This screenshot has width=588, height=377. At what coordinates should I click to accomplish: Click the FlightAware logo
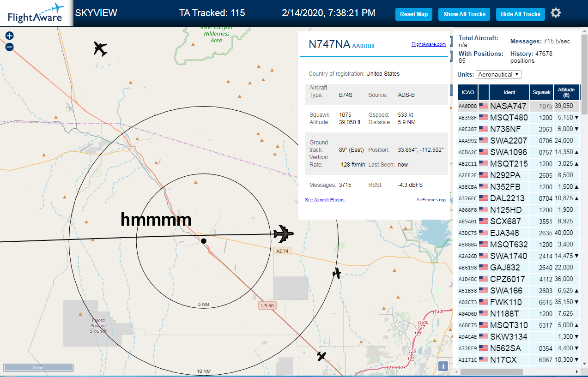pyautogui.click(x=36, y=13)
